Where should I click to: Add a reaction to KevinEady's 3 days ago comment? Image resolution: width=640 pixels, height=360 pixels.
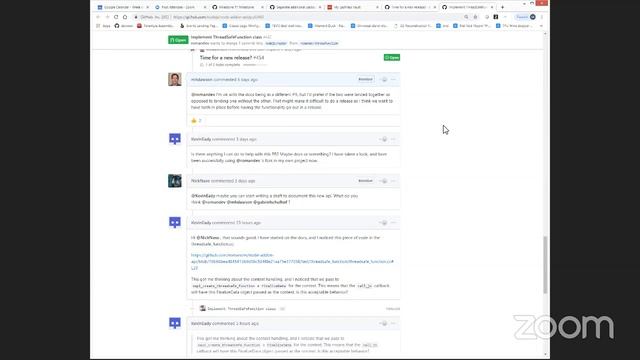tap(383, 139)
